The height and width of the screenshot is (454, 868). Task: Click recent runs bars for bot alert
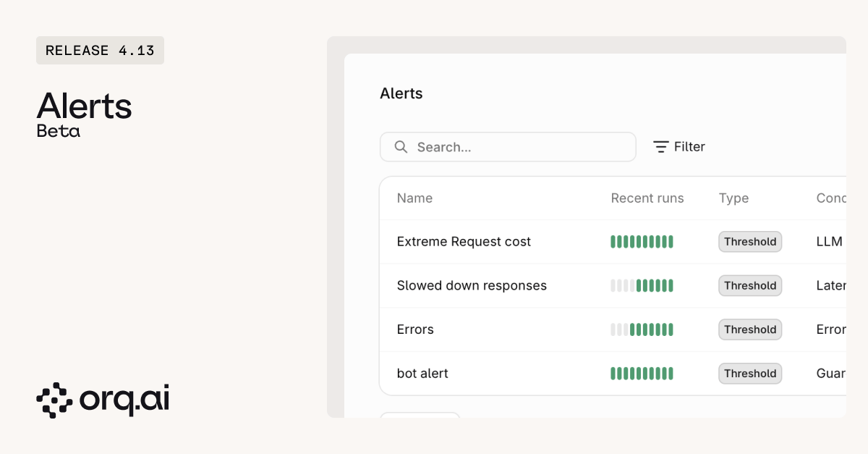[642, 374]
